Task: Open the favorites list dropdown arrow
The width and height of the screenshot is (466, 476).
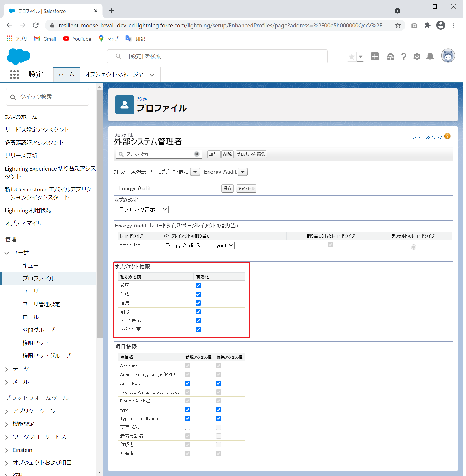Action: [361, 57]
